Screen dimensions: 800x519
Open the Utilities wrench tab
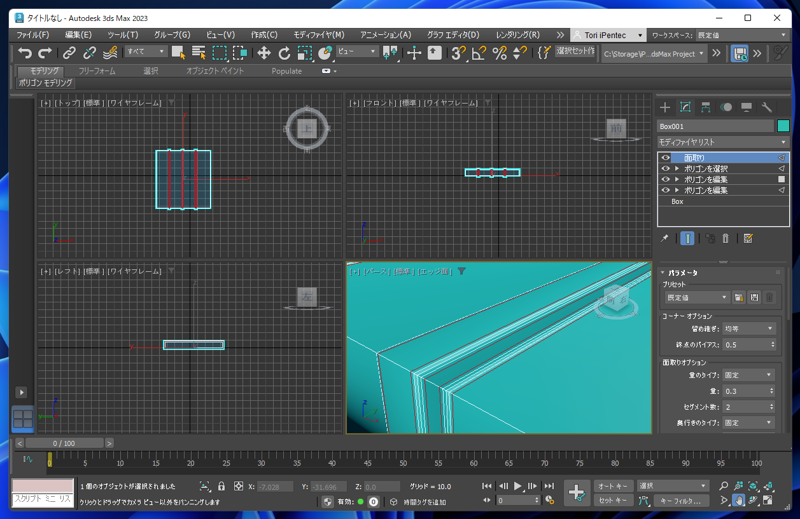click(x=767, y=107)
